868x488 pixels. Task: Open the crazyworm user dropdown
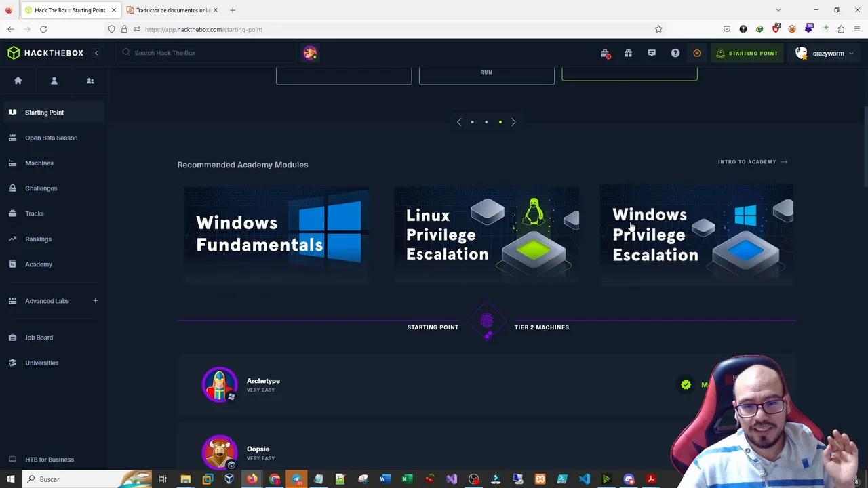click(827, 53)
